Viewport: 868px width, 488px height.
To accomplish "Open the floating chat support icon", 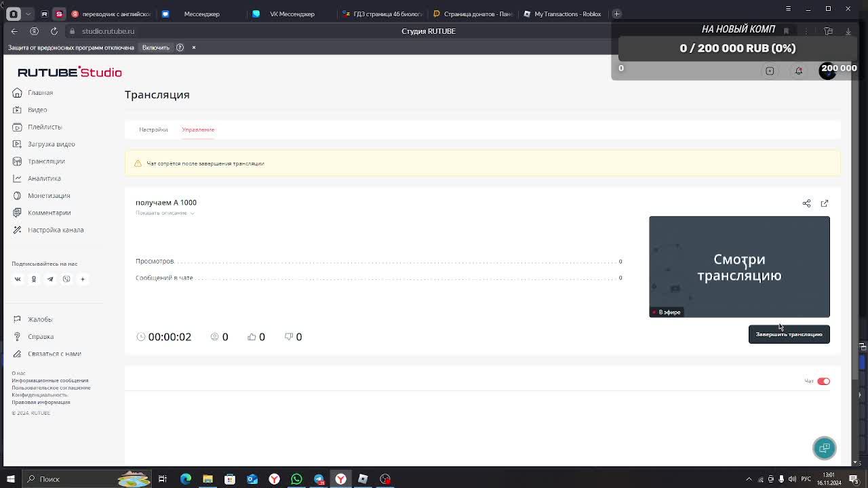I will pyautogui.click(x=825, y=448).
